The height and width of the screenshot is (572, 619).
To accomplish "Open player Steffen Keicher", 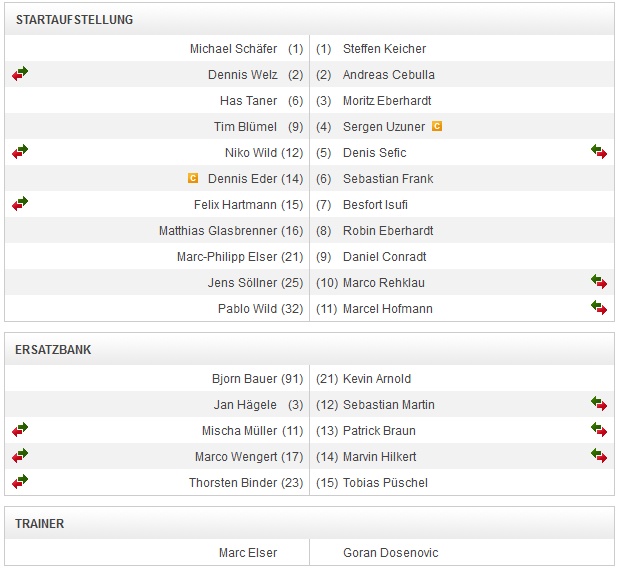I will (x=384, y=49).
